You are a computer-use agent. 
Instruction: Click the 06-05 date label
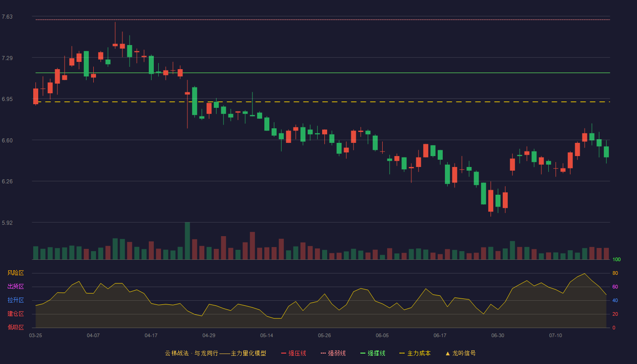[382, 335]
